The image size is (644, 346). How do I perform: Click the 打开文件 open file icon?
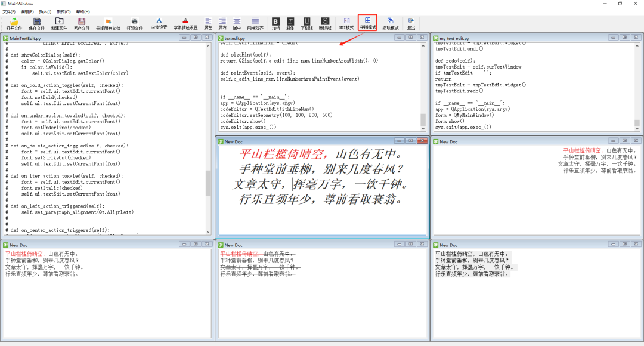click(x=14, y=24)
